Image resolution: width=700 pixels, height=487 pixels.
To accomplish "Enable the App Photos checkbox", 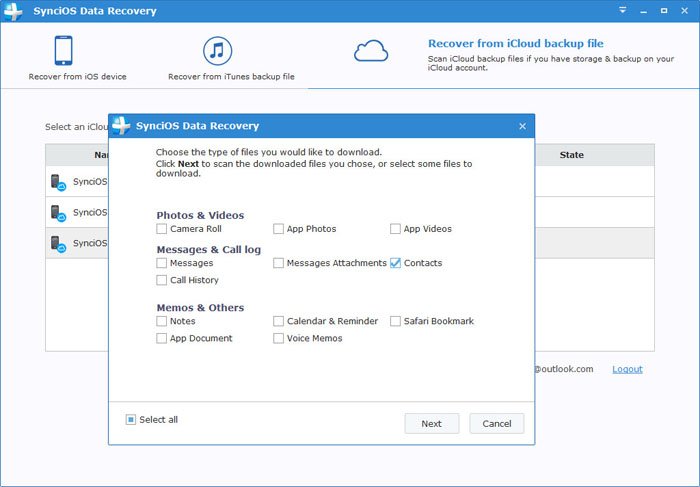I will click(x=279, y=229).
